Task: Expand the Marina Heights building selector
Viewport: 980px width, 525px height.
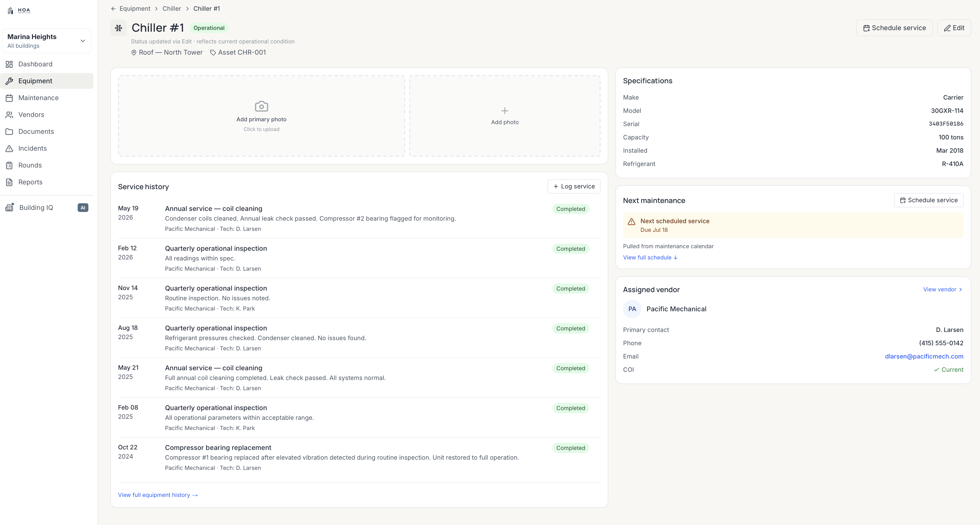Action: (x=47, y=41)
